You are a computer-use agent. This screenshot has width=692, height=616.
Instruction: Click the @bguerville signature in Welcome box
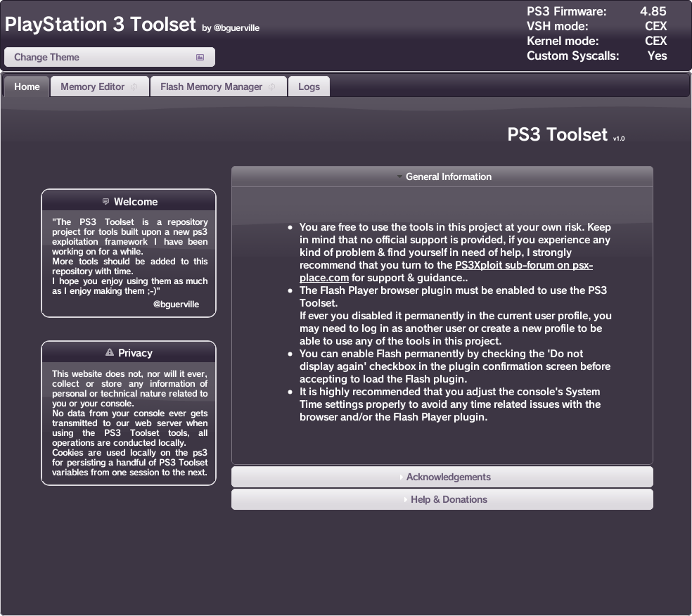coord(176,304)
